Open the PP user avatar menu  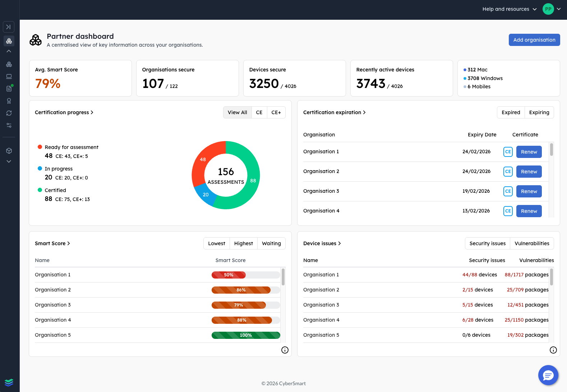[x=548, y=9]
